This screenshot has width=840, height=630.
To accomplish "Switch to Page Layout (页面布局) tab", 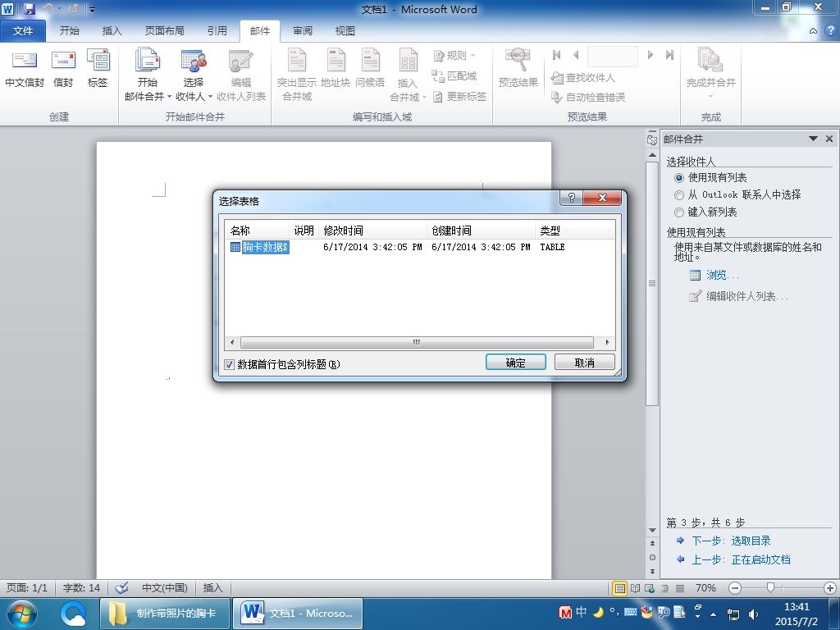I will pyautogui.click(x=164, y=31).
